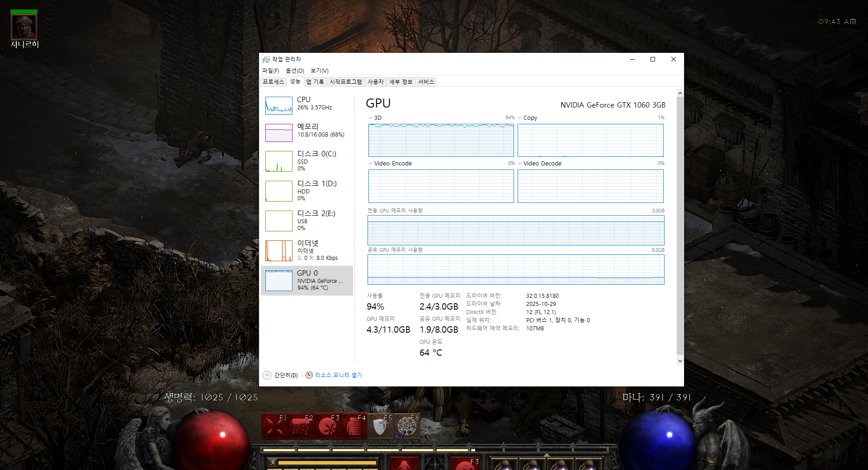Viewport: 868px width, 470px height.
Task: Click the in-game clock 09:43 AM
Action: (837, 22)
